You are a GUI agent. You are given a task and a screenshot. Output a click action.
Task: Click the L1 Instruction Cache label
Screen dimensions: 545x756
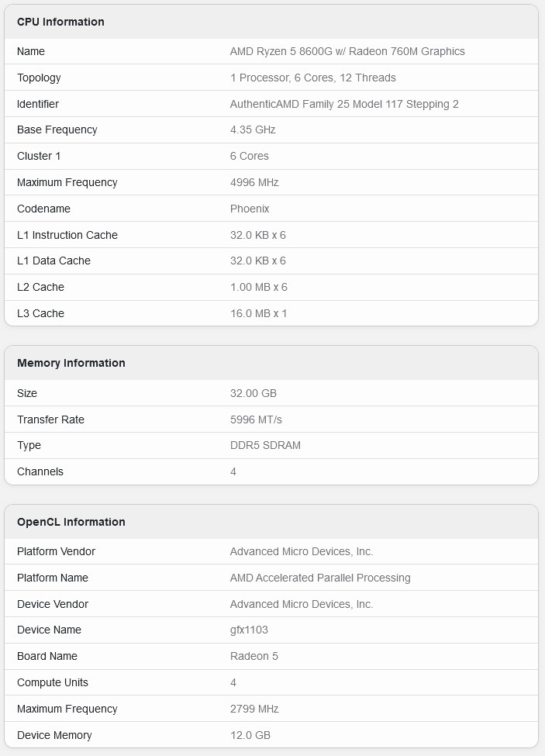[67, 235]
